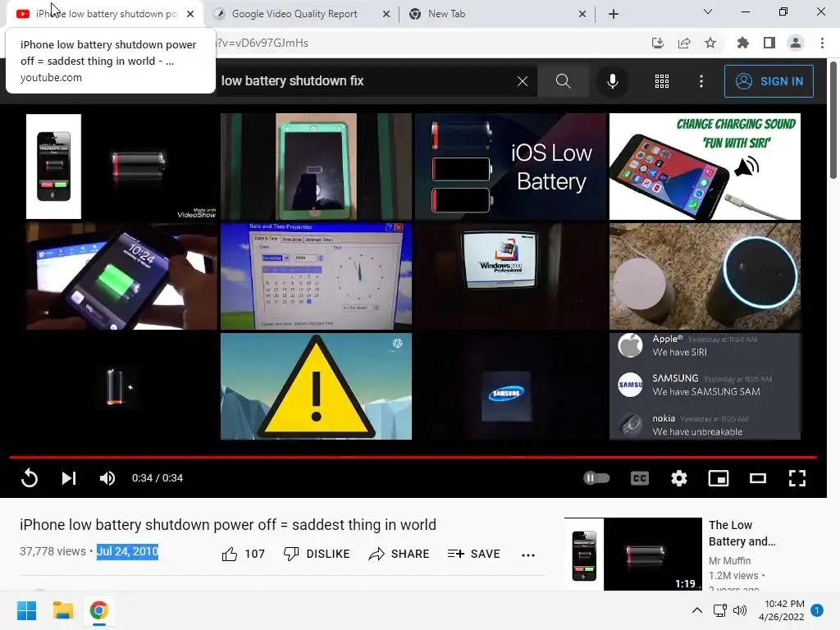Open the notification badge in taskbar
This screenshot has height=630, width=840.
[817, 610]
